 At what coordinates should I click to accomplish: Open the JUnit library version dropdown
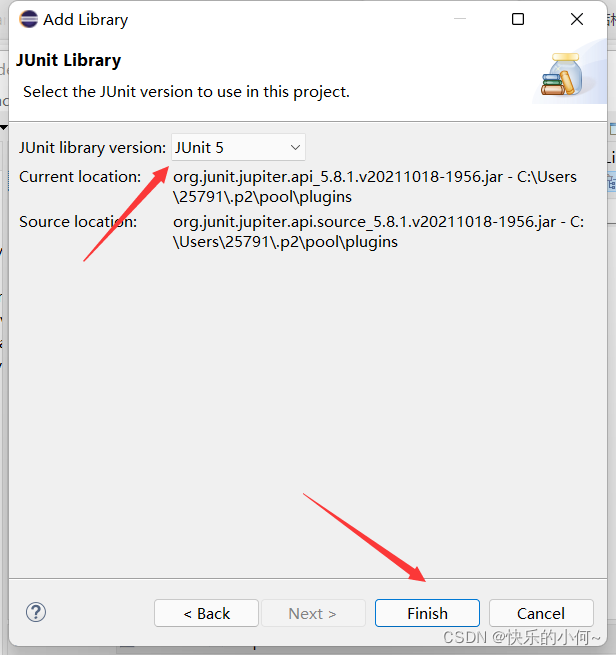(x=238, y=147)
